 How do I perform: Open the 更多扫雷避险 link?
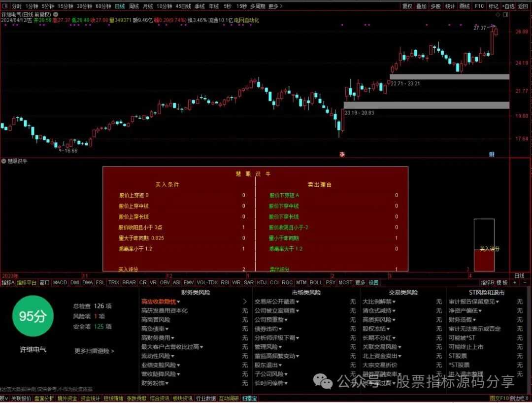pos(94,351)
